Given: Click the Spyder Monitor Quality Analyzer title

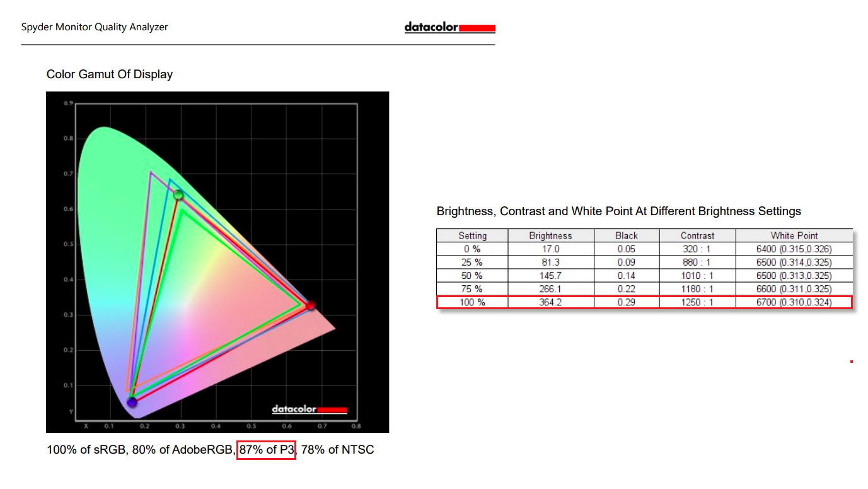Looking at the screenshot, I should pos(95,27).
